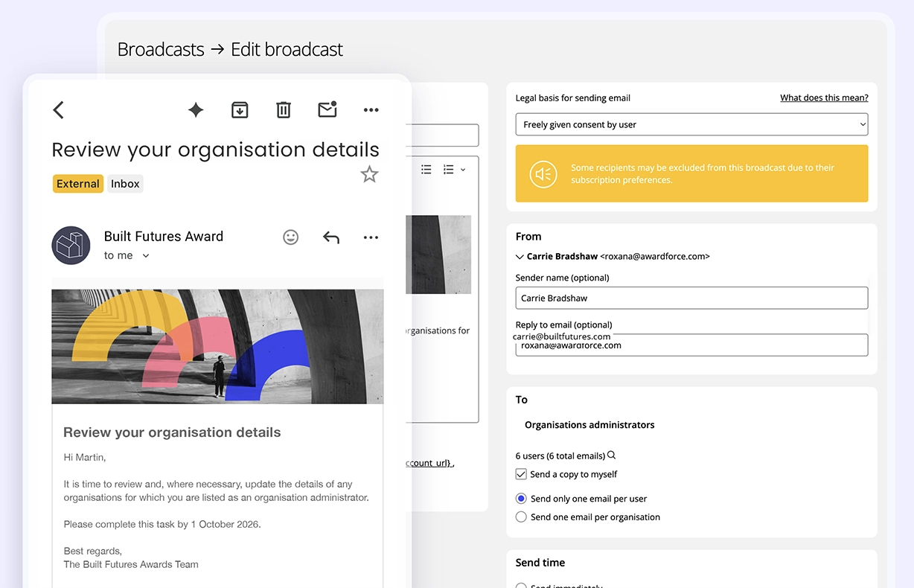Image resolution: width=914 pixels, height=588 pixels.
Task: Expand the 'to me' recipient details chevron
Action: pyautogui.click(x=146, y=256)
